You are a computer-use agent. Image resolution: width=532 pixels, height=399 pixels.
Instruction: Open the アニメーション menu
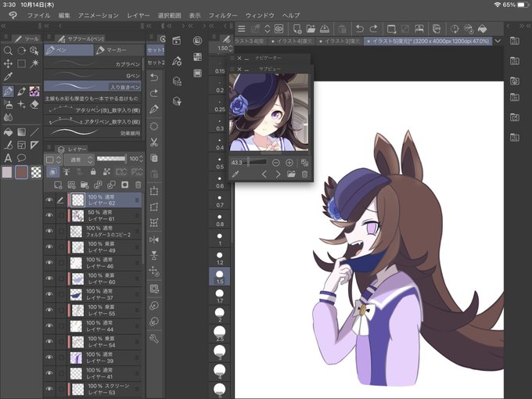tap(99, 16)
